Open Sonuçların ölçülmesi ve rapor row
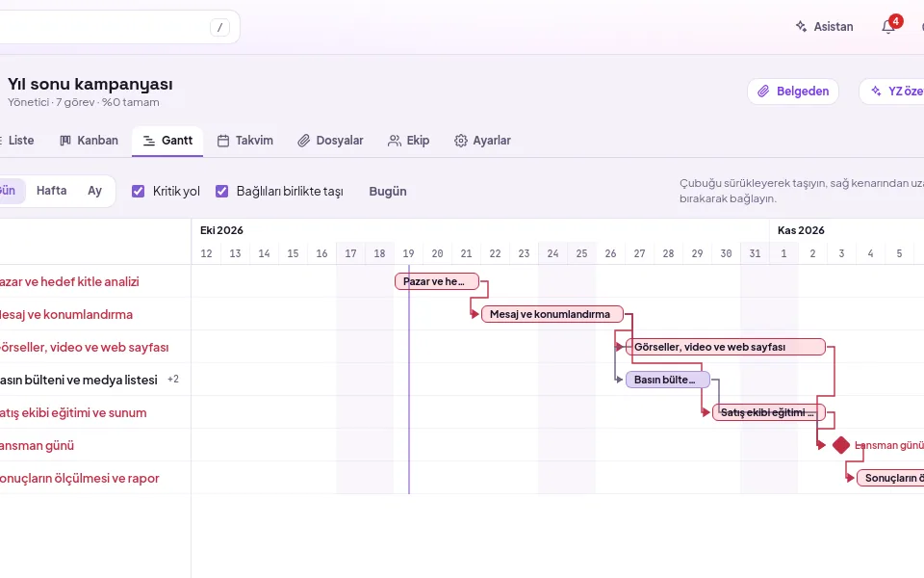 pyautogui.click(x=80, y=478)
